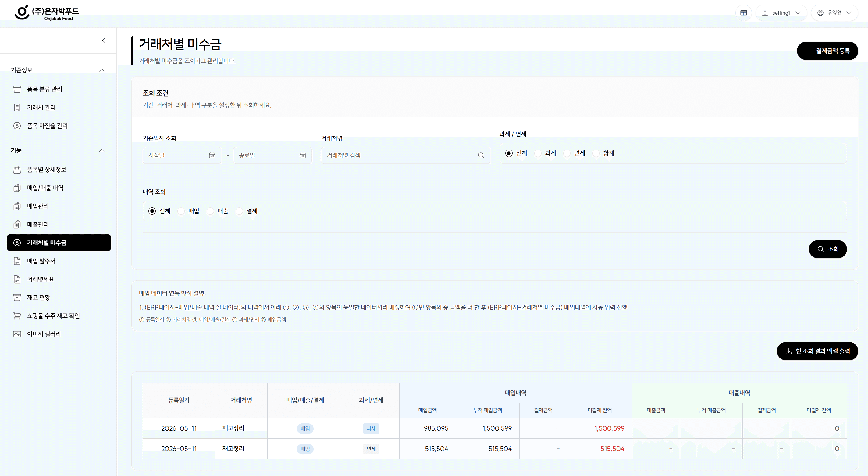The image size is (868, 476).
Task: Click the 누적 매입금액 column header
Action: click(x=487, y=410)
